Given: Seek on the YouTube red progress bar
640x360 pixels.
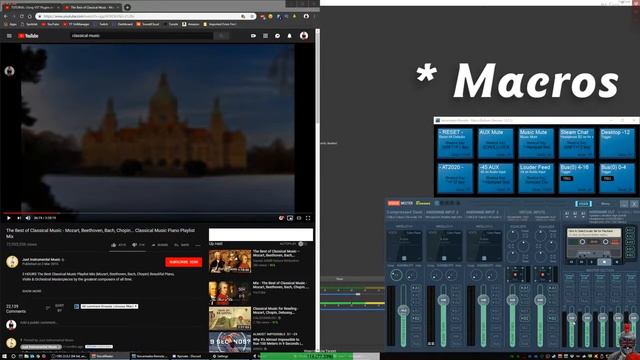Looking at the screenshot, I should pyautogui.click(x=157, y=213).
